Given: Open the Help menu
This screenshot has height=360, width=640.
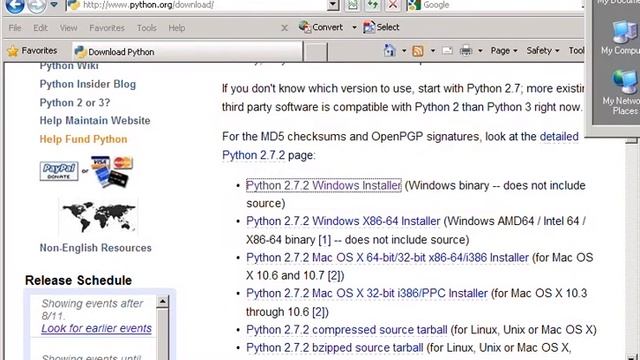Looking at the screenshot, I should [x=177, y=28].
